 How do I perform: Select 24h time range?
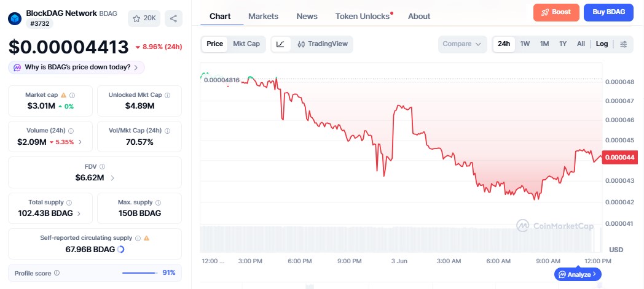(504, 44)
